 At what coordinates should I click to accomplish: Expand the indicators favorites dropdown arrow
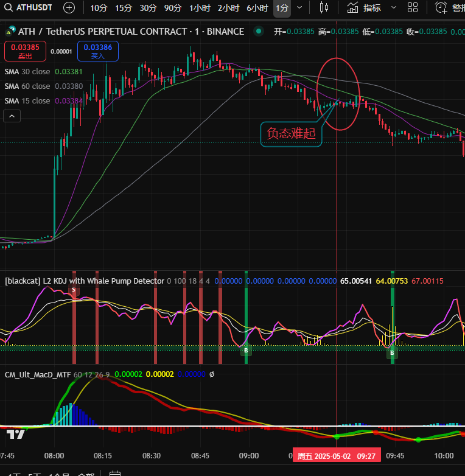point(394,7)
